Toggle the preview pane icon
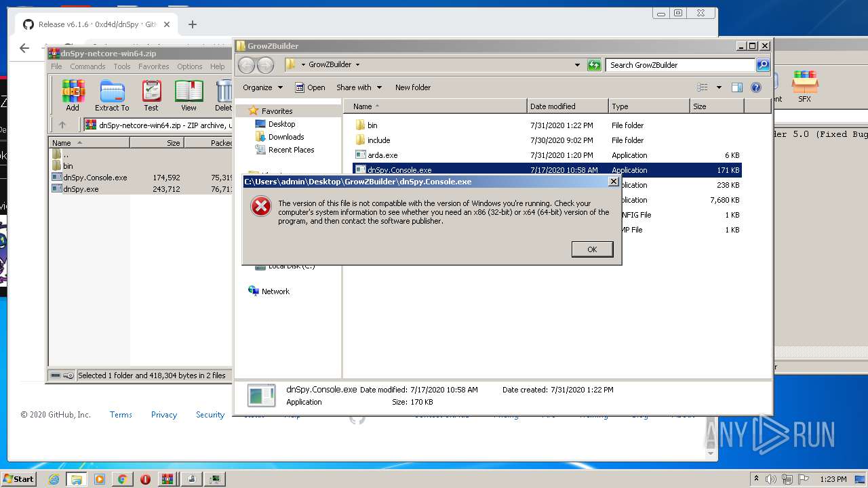868x488 pixels. [x=737, y=87]
